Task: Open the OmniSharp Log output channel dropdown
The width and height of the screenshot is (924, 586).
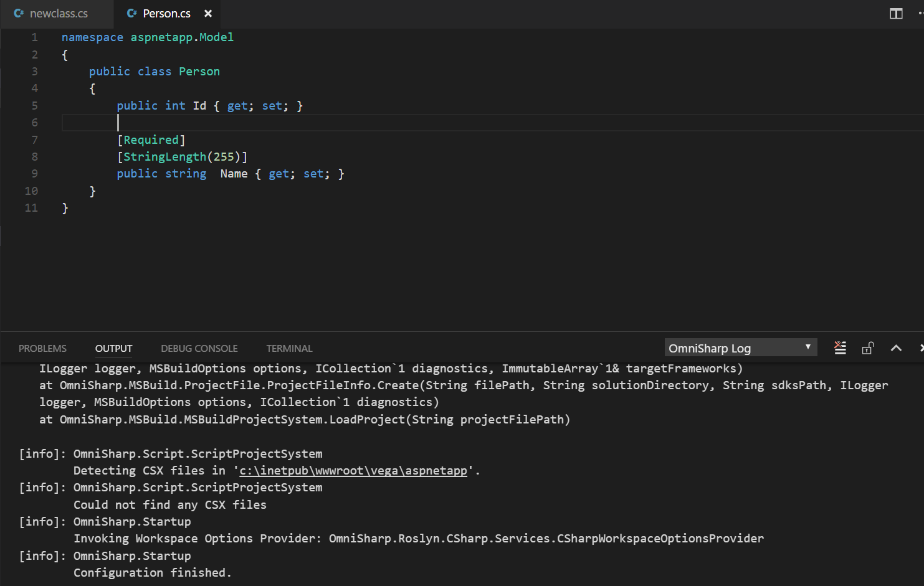Action: pyautogui.click(x=741, y=347)
